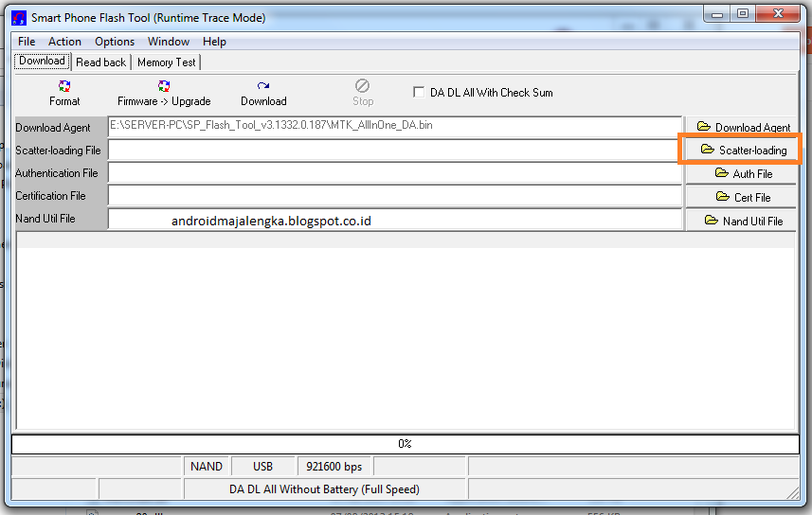Screen dimensions: 812x515
Task: Click the Smart Phone Flash Tool title icon
Action: click(x=19, y=18)
